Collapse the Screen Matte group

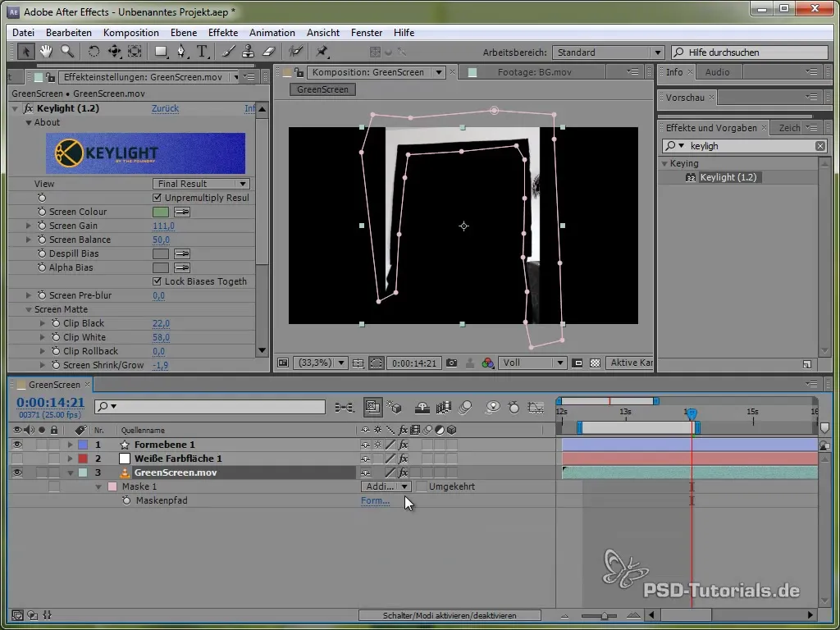(29, 309)
